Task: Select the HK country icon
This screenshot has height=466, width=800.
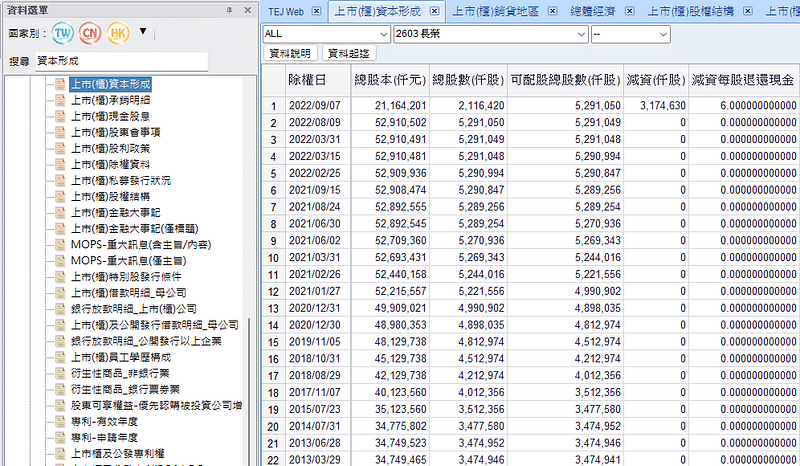Action: pyautogui.click(x=119, y=34)
